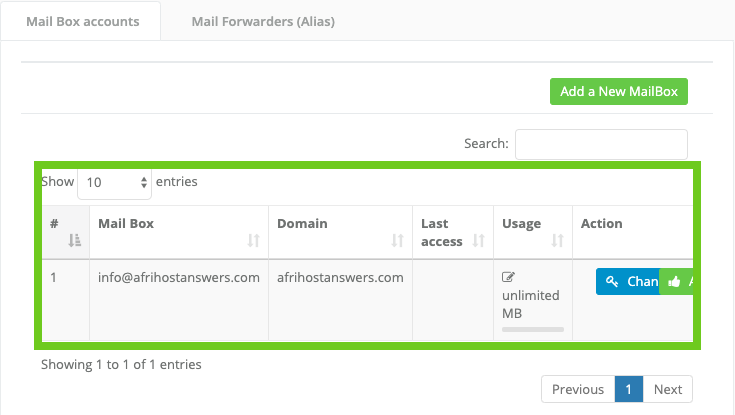The width and height of the screenshot is (735, 415).
Task: Click the Domain column sort arrows
Action: pyautogui.click(x=397, y=240)
